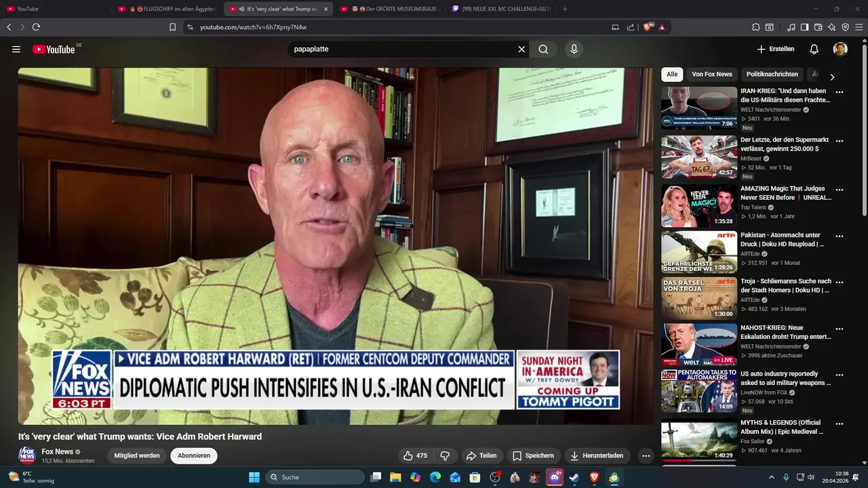This screenshot has width=868, height=488.
Task: Open the IRAN-KRIEG video thumbnail
Action: [x=699, y=108]
